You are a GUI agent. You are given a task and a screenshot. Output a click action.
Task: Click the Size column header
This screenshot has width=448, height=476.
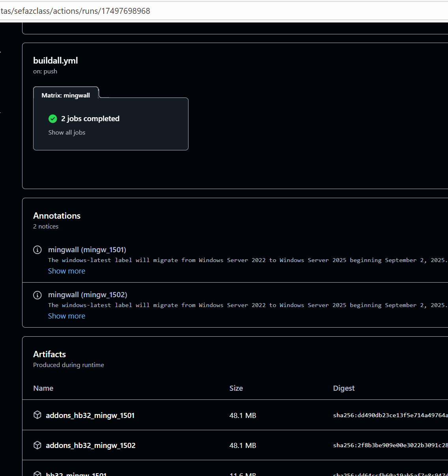click(x=236, y=388)
